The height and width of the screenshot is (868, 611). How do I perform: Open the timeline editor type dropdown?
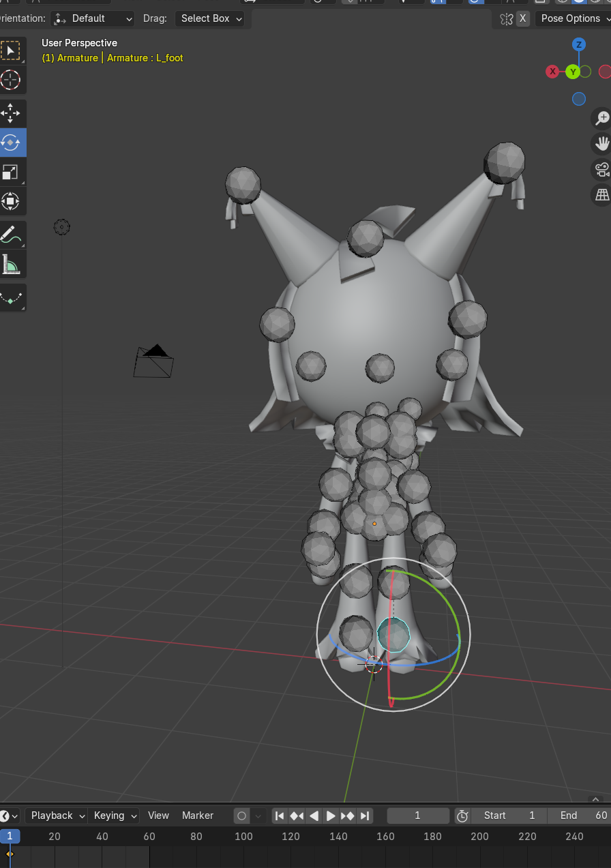(x=8, y=815)
